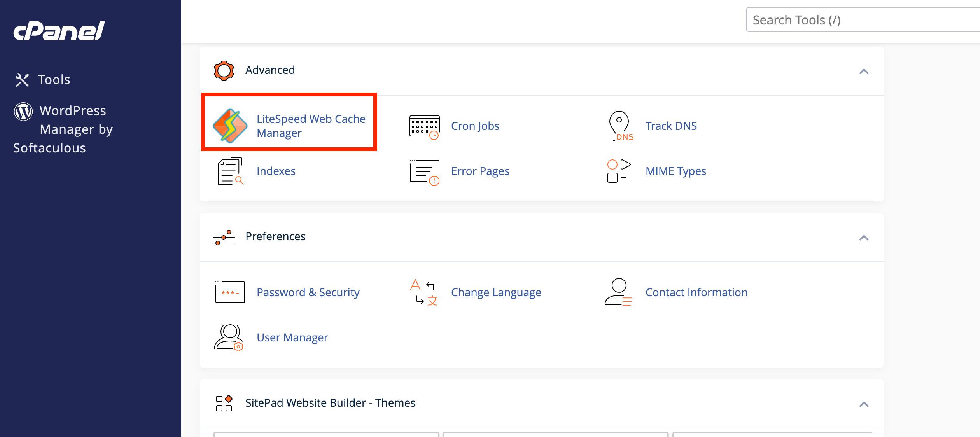Click the Preferences sliders icon
Screen dimensions: 980x437
point(224,237)
